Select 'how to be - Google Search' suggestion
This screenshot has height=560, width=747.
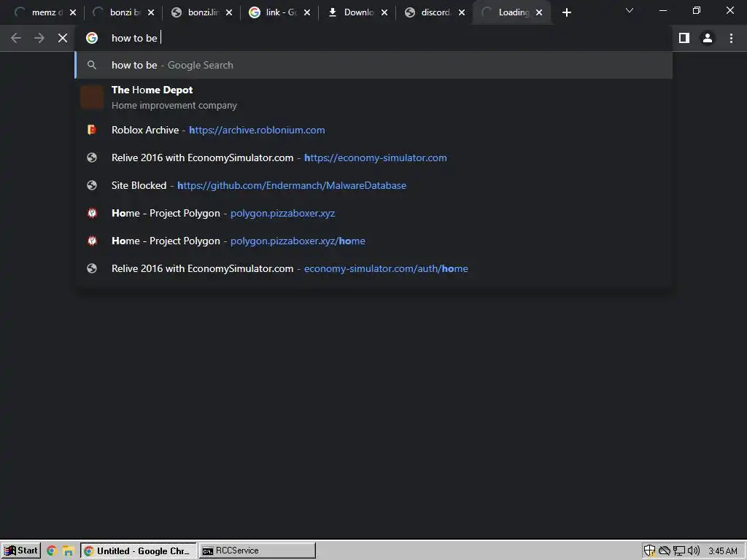coord(373,65)
